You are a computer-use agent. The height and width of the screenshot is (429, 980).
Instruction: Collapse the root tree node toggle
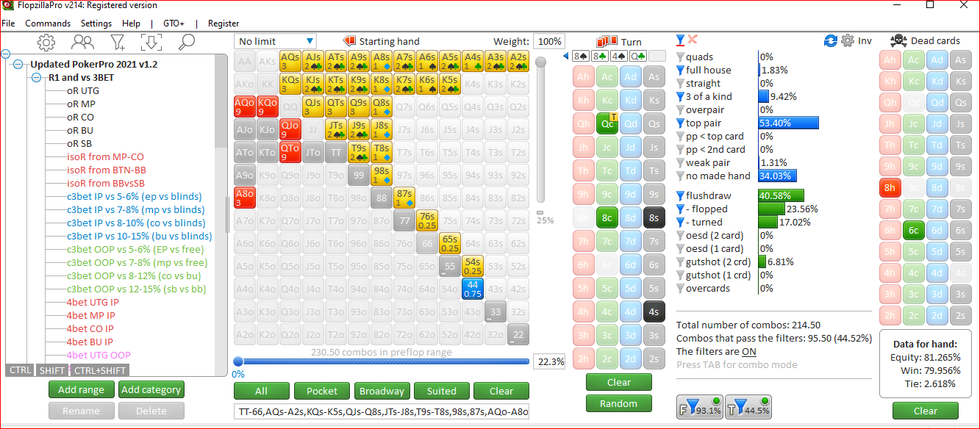[6, 54]
